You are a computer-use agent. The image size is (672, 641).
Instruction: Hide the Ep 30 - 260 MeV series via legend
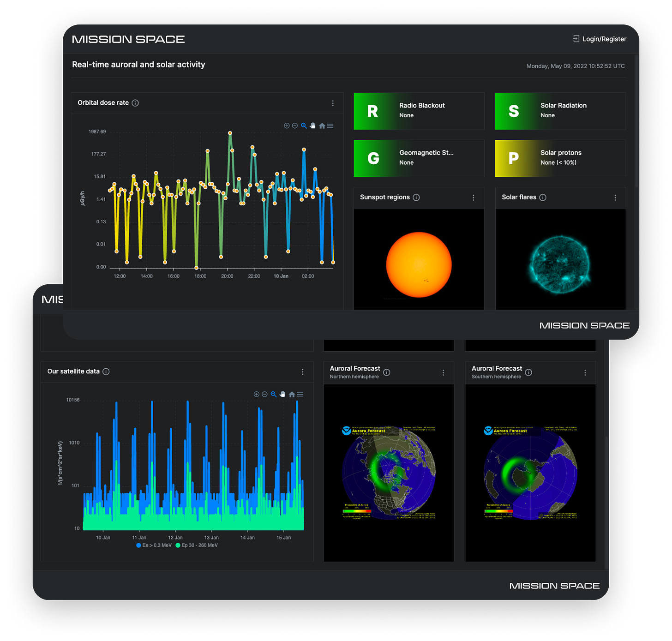coord(196,545)
